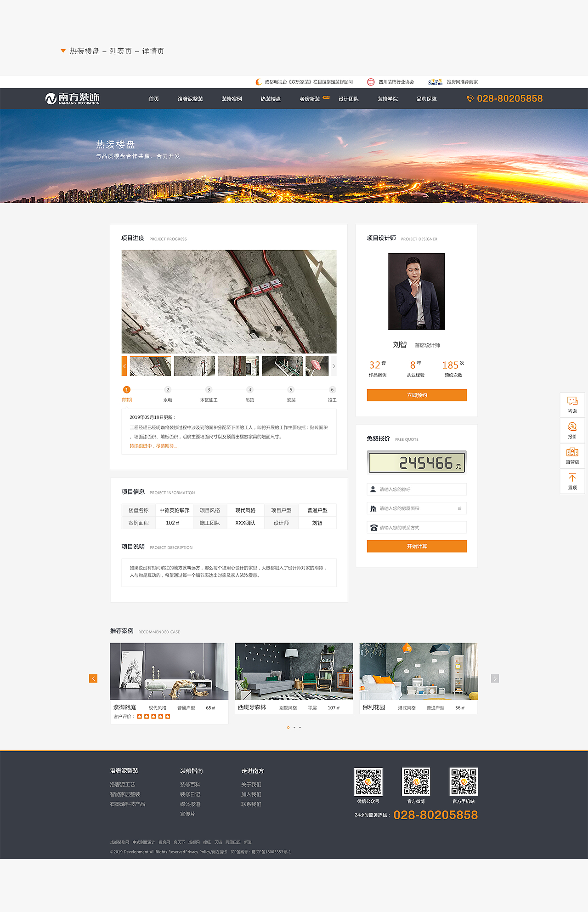Select the second carousel pagination dot
Image resolution: width=588 pixels, height=912 pixels.
point(294,728)
